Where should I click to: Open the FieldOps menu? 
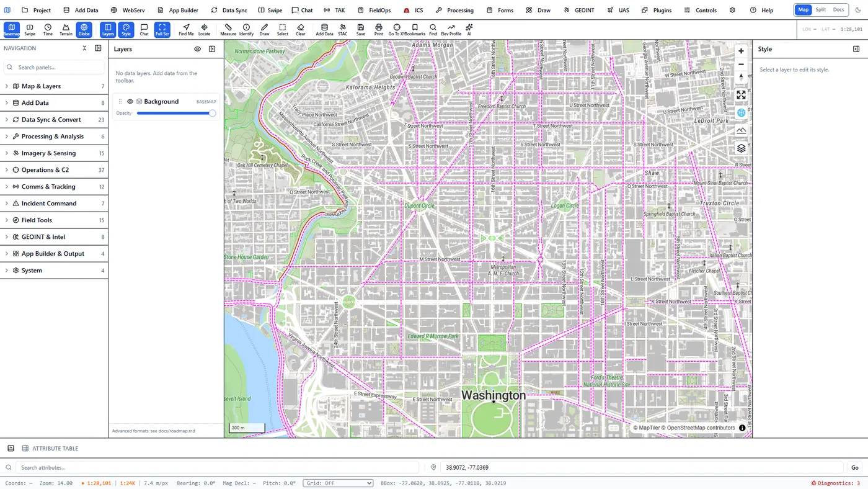tap(374, 10)
